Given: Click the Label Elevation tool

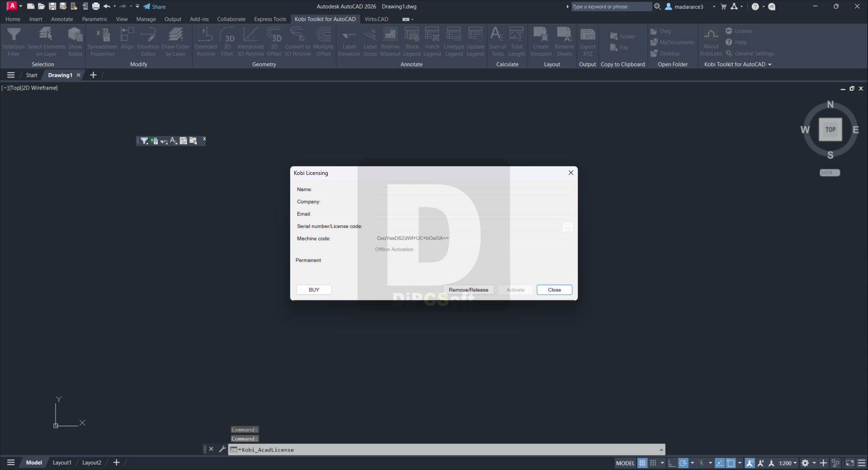Looking at the screenshot, I should pyautogui.click(x=349, y=42).
